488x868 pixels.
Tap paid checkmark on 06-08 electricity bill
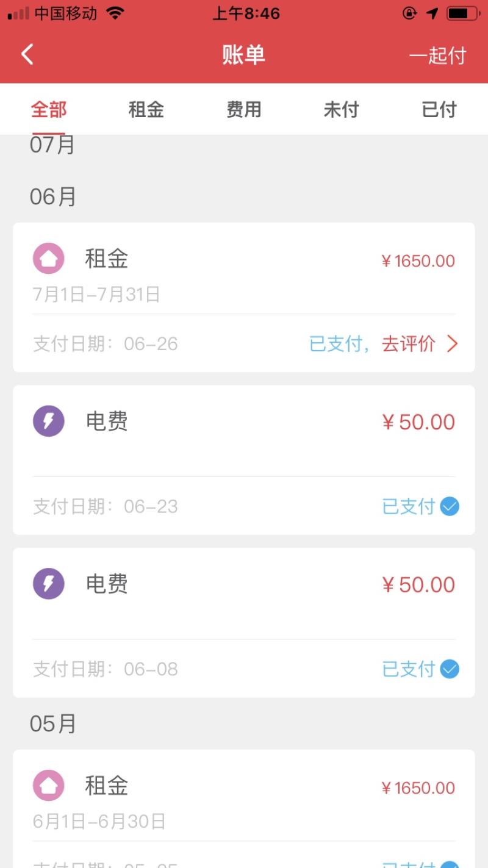pyautogui.click(x=450, y=669)
